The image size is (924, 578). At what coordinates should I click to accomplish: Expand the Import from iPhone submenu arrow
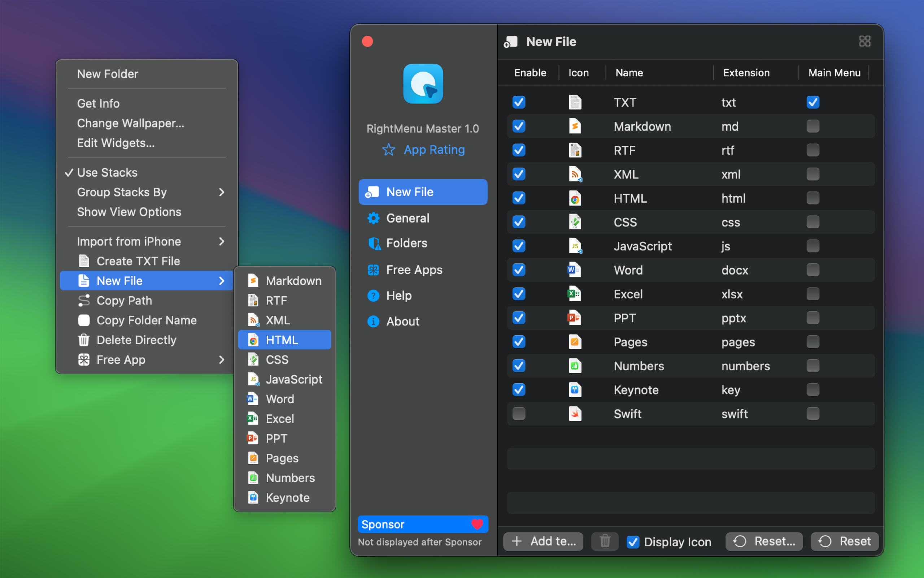(x=222, y=241)
